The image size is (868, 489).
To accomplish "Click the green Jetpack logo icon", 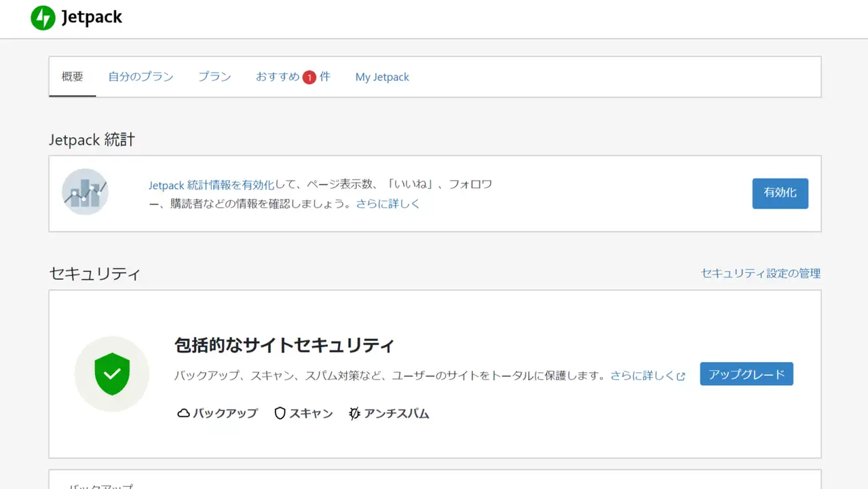I will (43, 18).
